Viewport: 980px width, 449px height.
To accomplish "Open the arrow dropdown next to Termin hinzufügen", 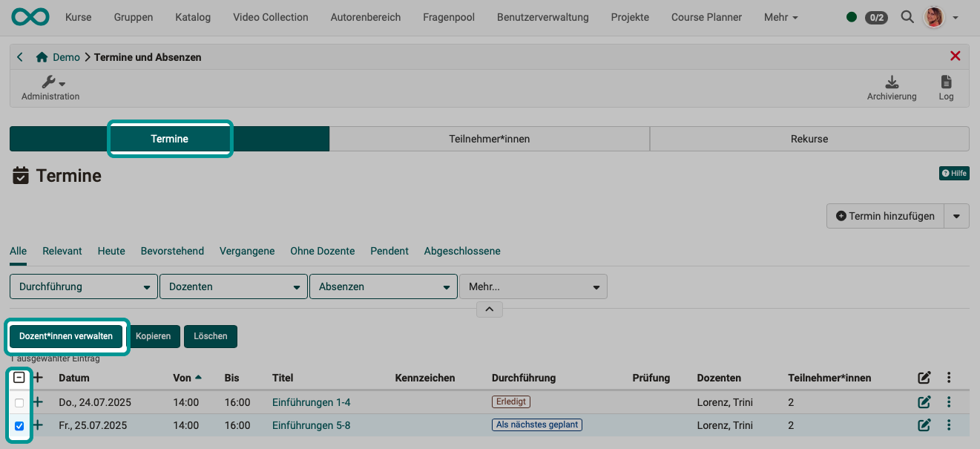I will [x=956, y=216].
